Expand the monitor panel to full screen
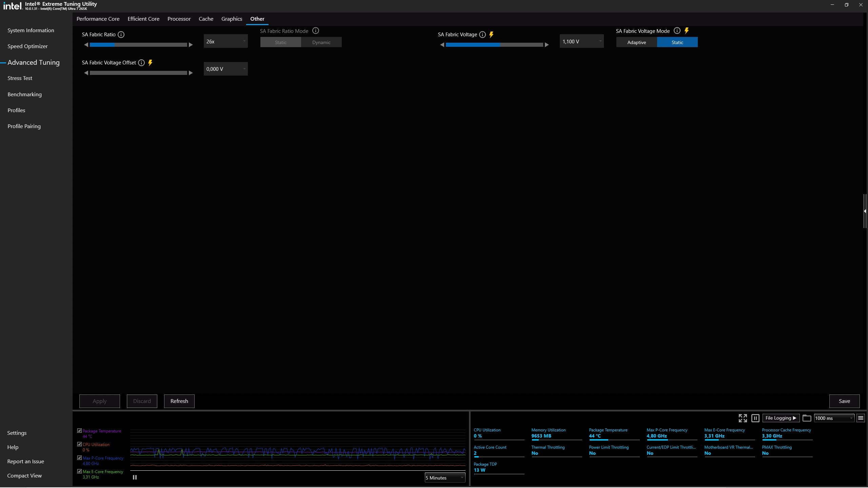The height and width of the screenshot is (488, 868). click(743, 418)
